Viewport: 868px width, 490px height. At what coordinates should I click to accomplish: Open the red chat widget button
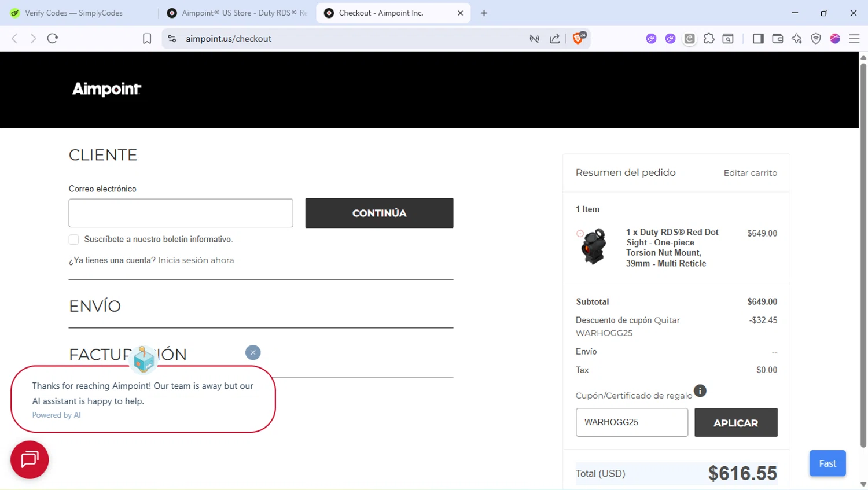30,459
